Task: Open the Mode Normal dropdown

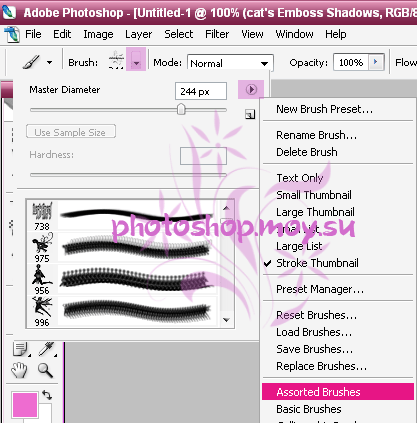Action: click(230, 63)
